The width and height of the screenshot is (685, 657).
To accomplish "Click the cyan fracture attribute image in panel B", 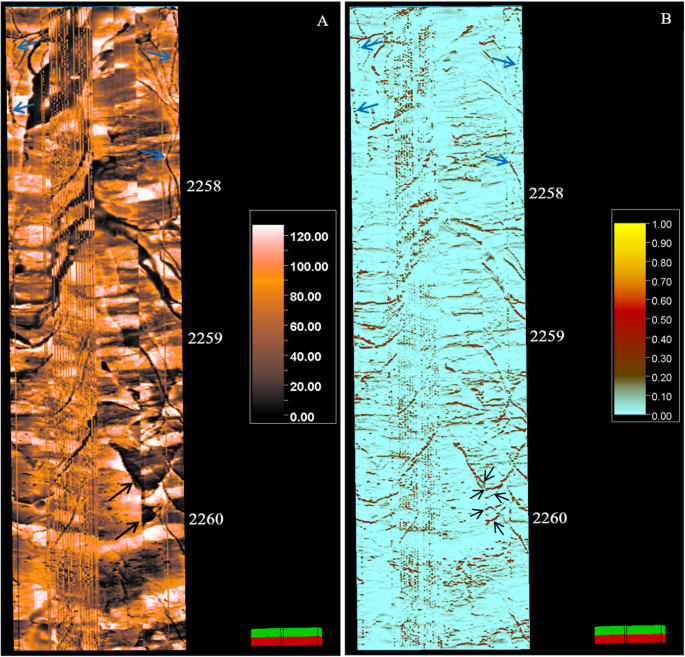I will point(439,328).
